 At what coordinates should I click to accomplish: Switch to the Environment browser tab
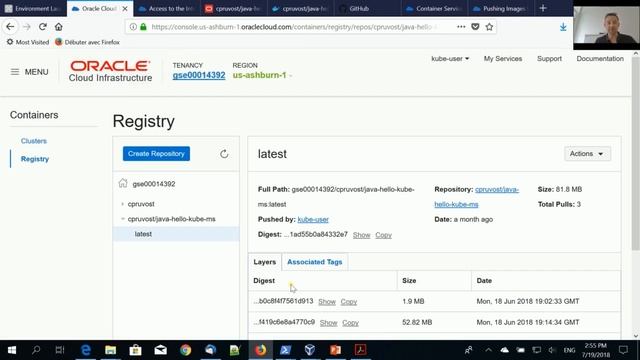pyautogui.click(x=33, y=8)
